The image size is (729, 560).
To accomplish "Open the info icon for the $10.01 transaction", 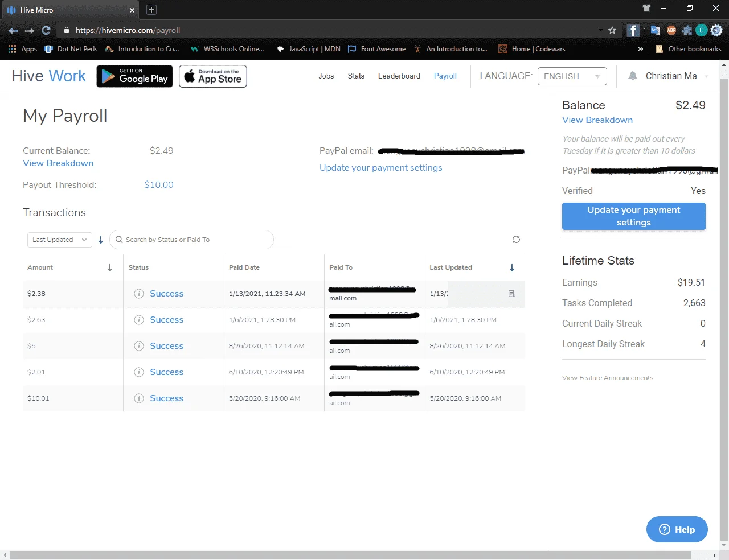I will pos(138,398).
